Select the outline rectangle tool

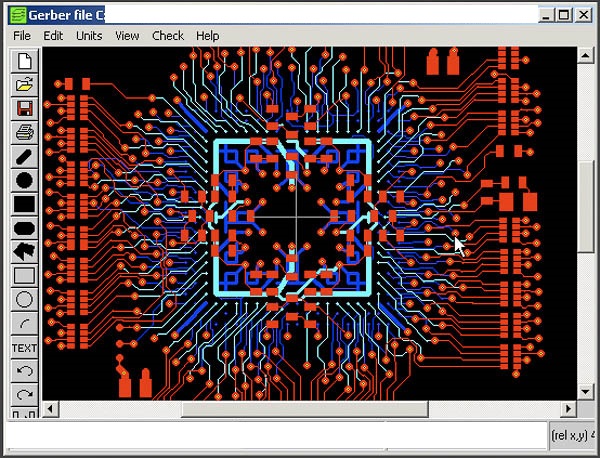coord(24,275)
